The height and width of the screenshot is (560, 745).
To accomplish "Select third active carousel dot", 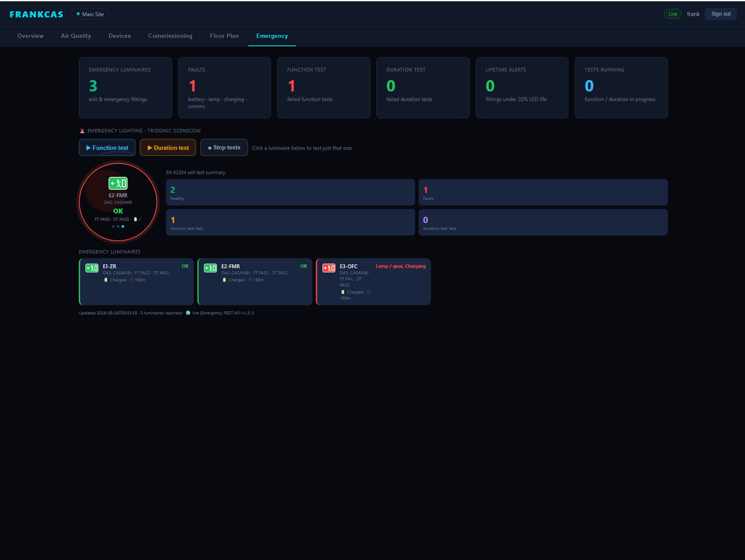I will point(123,227).
